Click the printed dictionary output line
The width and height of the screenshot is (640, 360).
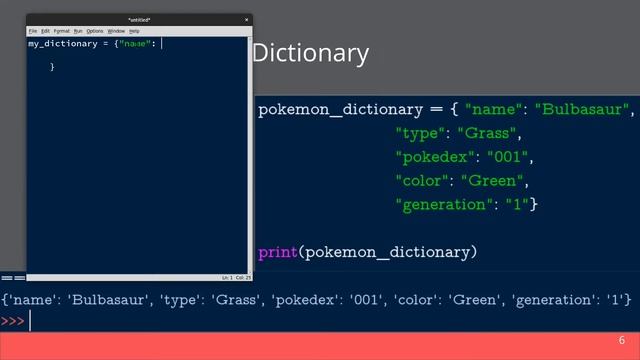[316, 300]
